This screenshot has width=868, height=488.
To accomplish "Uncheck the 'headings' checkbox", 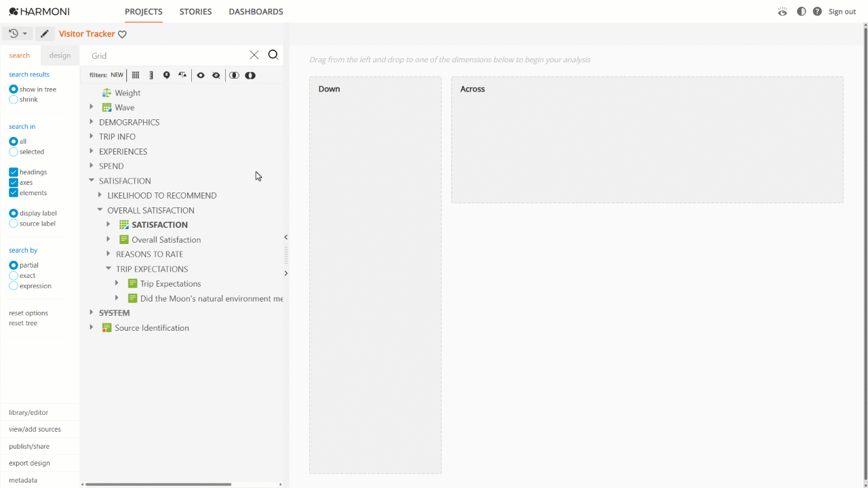I will [14, 172].
